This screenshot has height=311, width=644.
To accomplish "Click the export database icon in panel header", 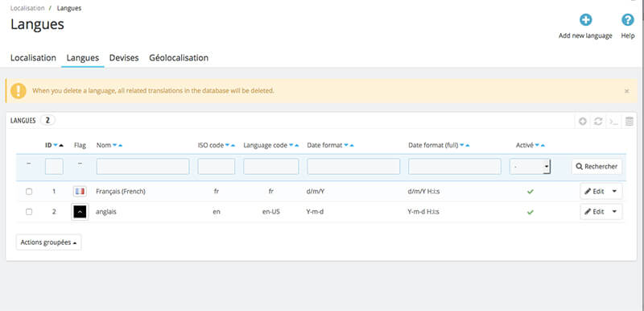I will 629,121.
